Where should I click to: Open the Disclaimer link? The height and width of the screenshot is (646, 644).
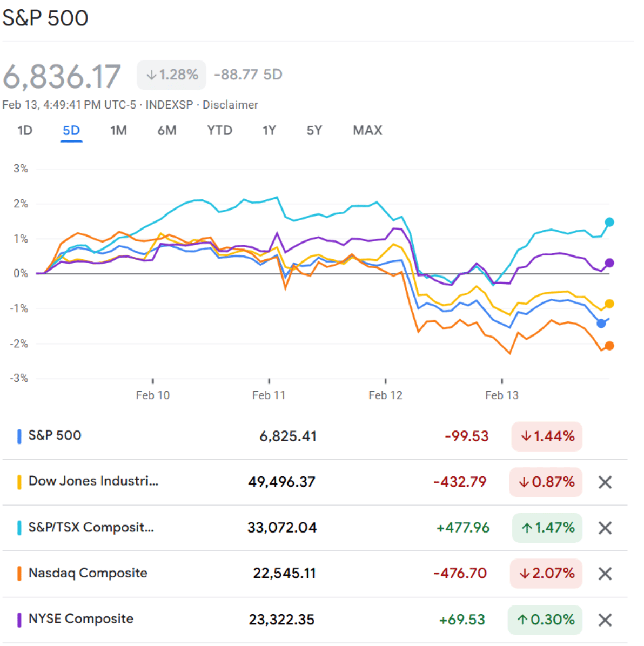click(230, 105)
